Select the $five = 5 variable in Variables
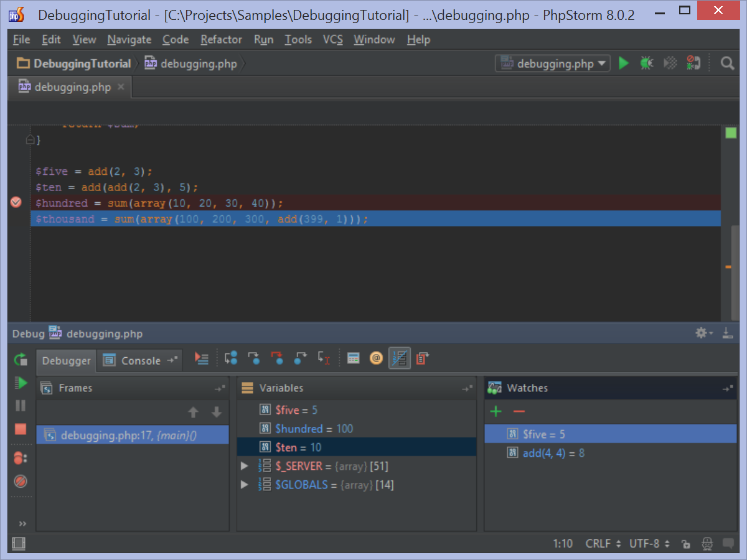The width and height of the screenshot is (747, 560). 357,410
